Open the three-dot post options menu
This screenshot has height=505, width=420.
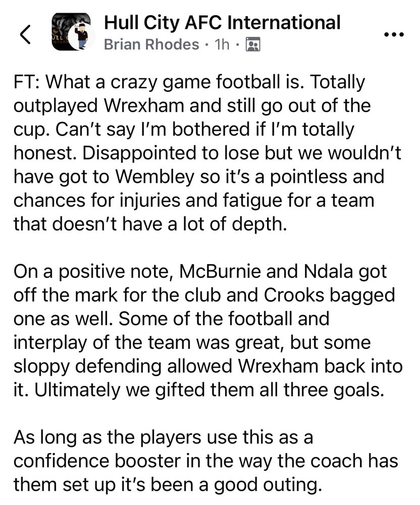[394, 34]
